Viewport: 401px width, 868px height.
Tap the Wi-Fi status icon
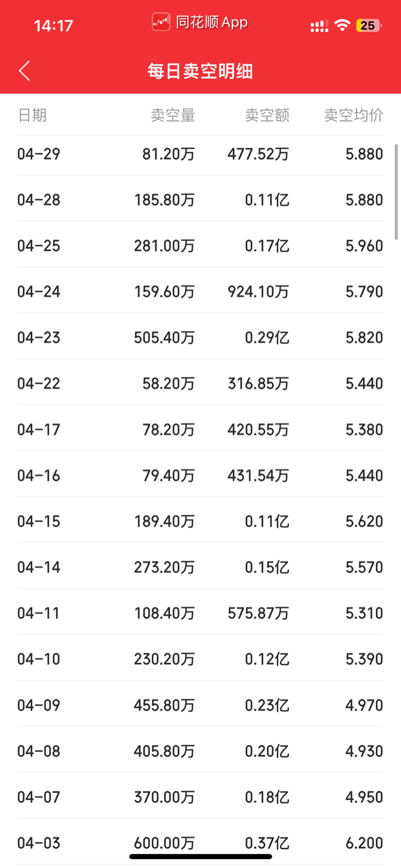coord(343,25)
